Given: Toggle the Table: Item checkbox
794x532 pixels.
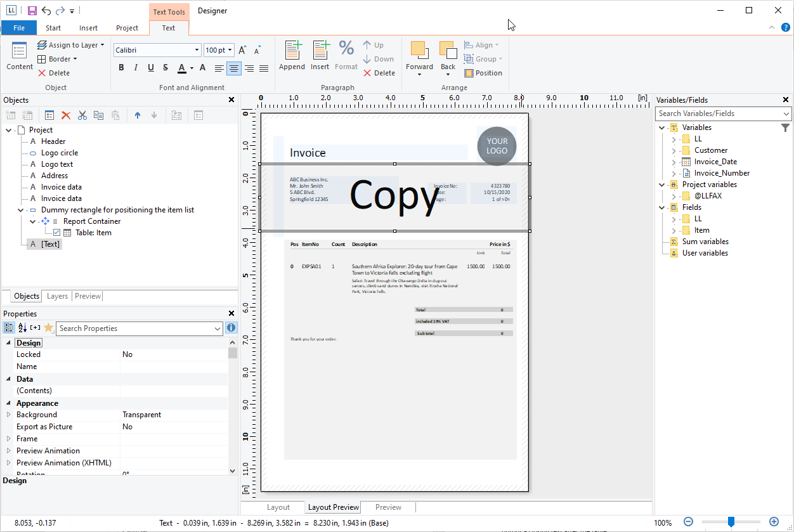Looking at the screenshot, I should click(56, 233).
